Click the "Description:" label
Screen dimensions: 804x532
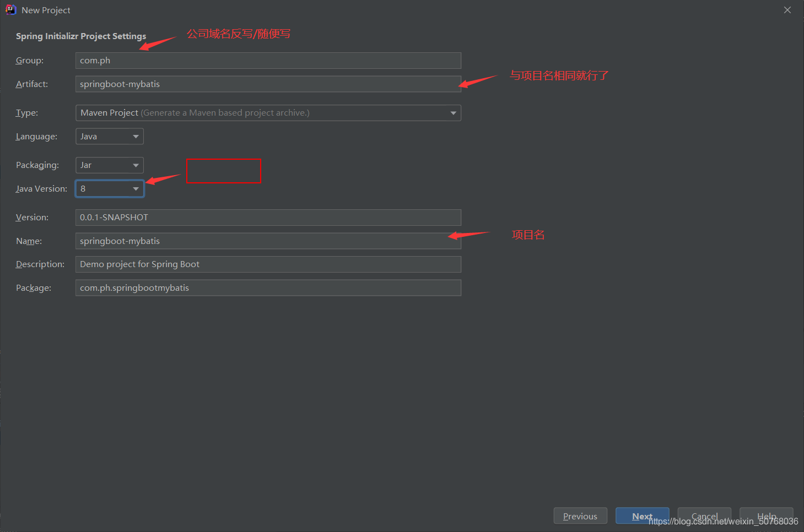[x=40, y=264]
